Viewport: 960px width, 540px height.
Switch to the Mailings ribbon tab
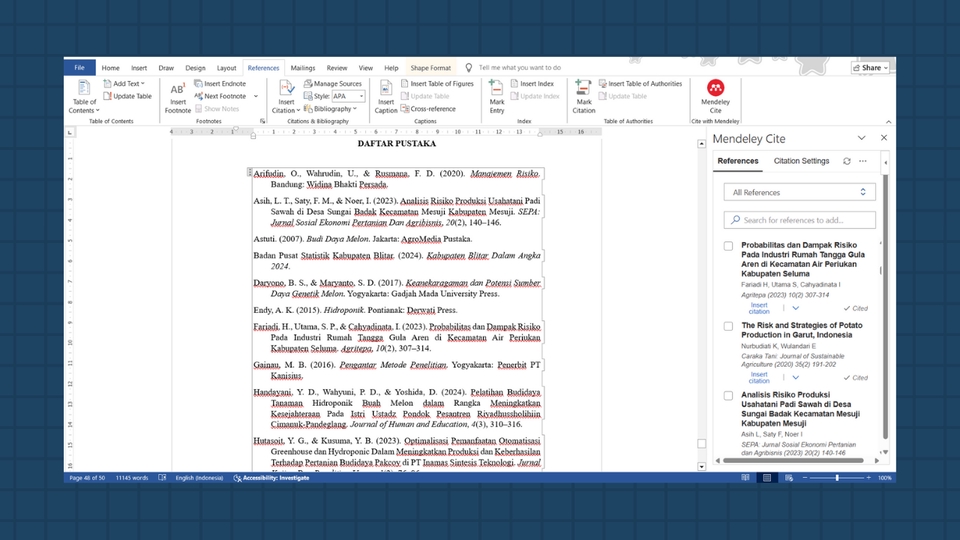click(x=302, y=68)
